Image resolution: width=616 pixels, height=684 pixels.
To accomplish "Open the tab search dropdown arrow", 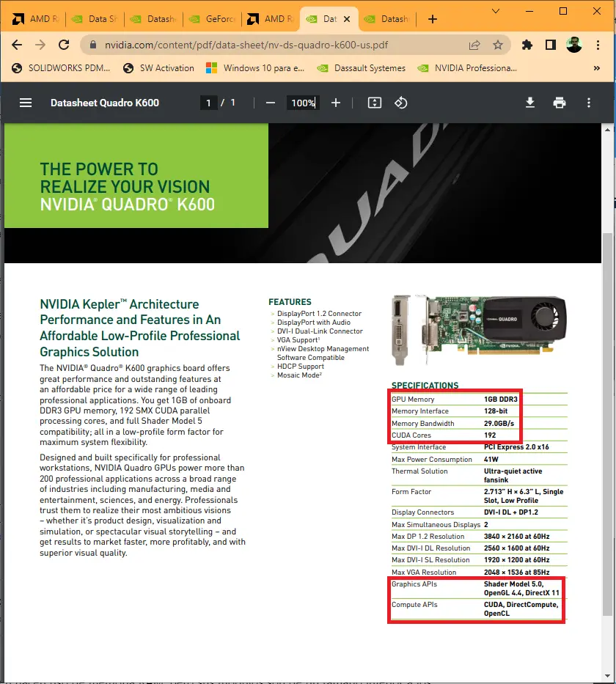I will click(x=494, y=13).
